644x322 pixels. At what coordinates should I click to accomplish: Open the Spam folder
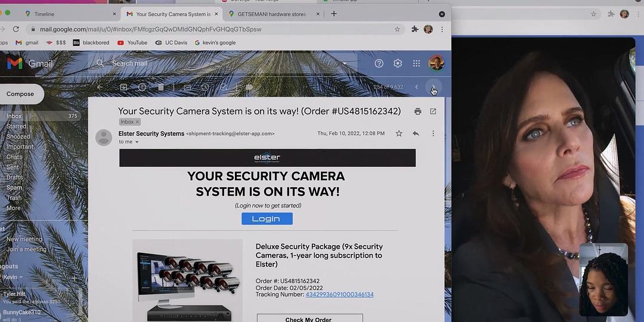tap(14, 188)
